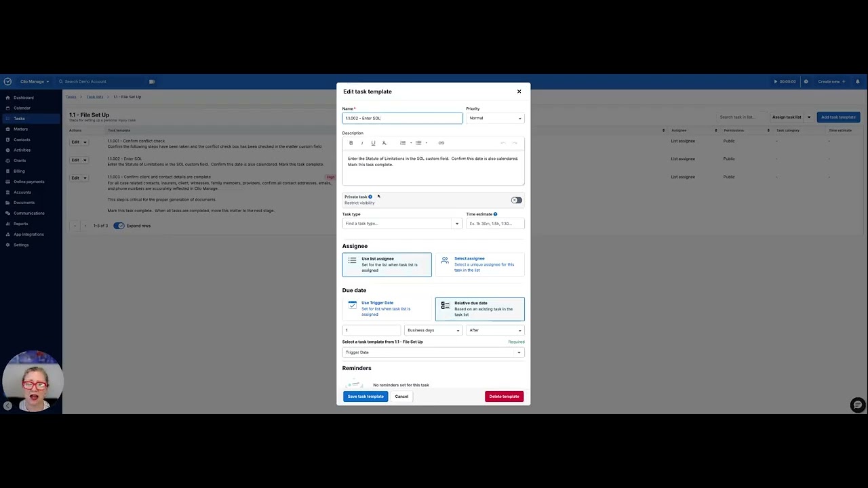This screenshot has height=488, width=868.
Task: Open the Business days dropdown
Action: coord(433,330)
